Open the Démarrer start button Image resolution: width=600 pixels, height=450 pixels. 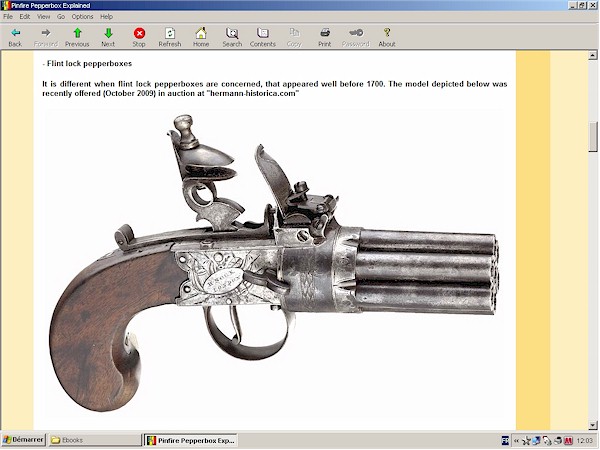(24, 440)
